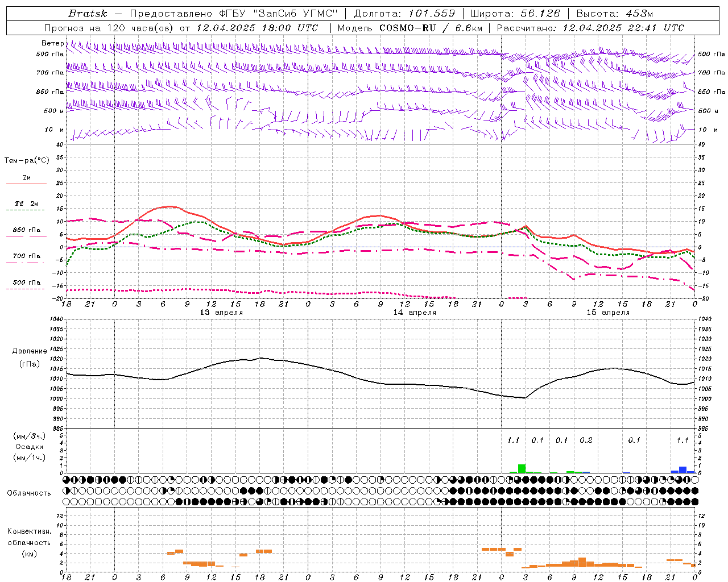The image size is (728, 582).
Task: Click the "Облачность" cloud cover label
Action: click(x=30, y=493)
